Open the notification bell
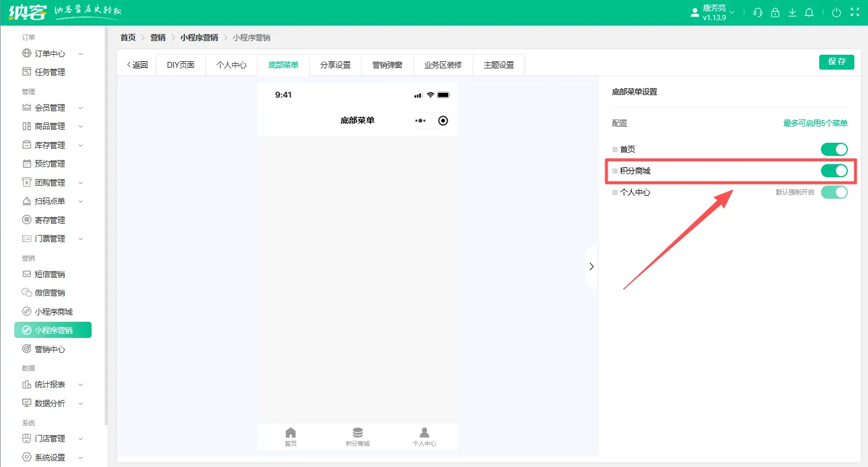This screenshot has height=467, width=868. pos(809,12)
